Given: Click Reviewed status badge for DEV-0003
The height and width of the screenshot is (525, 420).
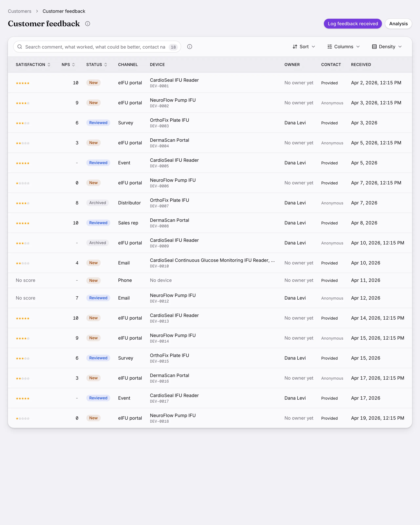Looking at the screenshot, I should point(98,123).
